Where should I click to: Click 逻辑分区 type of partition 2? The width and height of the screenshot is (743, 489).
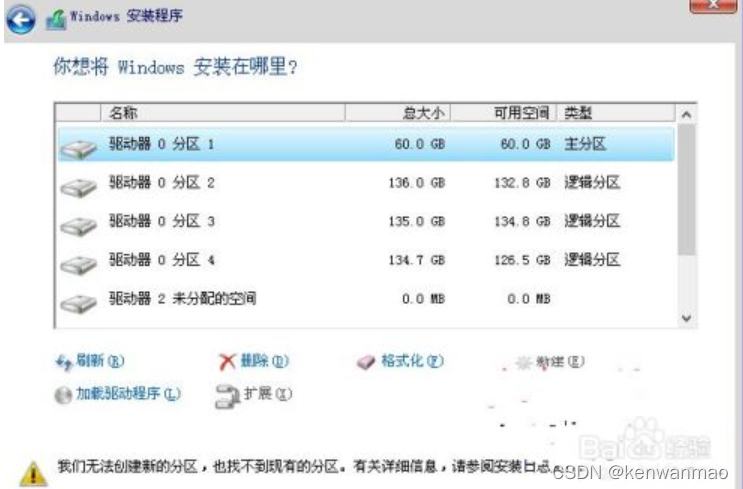click(592, 183)
